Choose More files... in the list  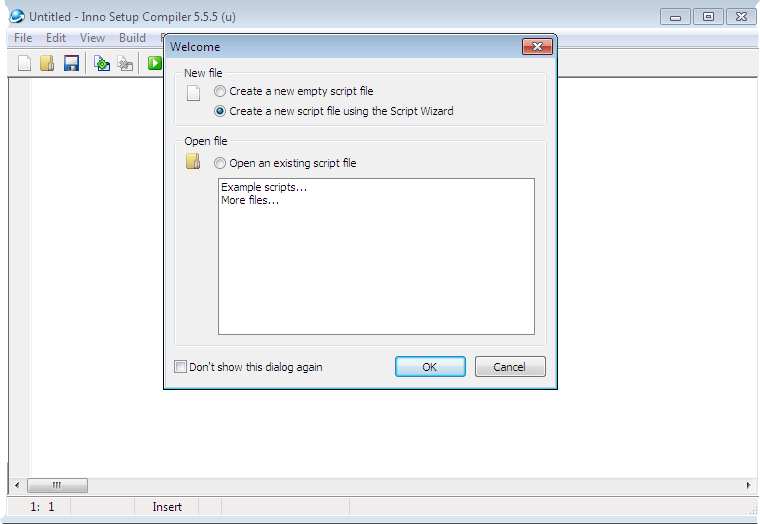tap(250, 200)
